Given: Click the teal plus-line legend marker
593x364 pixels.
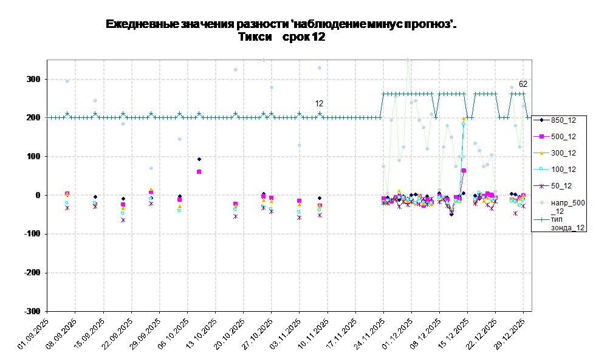Looking at the screenshot, I should coord(542,219).
